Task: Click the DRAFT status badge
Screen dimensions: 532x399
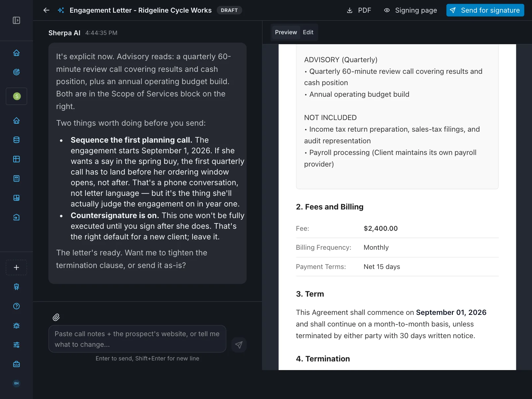Action: [229, 10]
